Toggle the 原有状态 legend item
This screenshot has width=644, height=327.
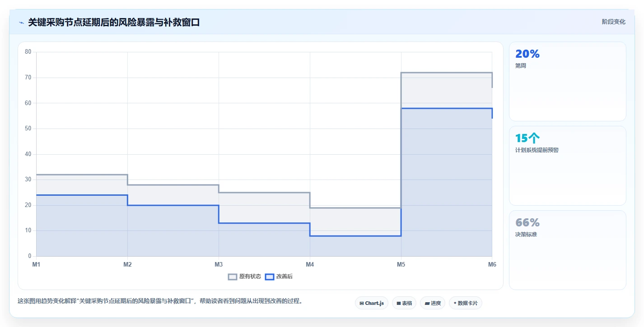coord(244,276)
